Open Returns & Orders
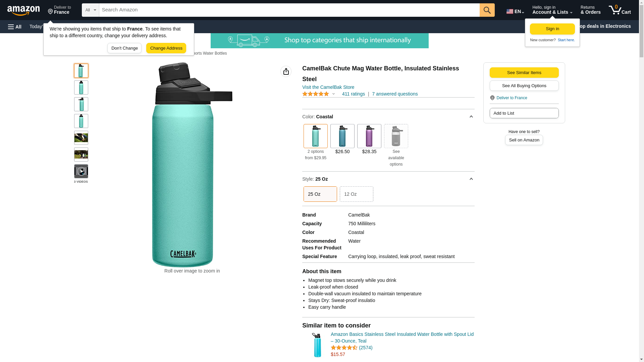644x362 pixels. [x=590, y=10]
